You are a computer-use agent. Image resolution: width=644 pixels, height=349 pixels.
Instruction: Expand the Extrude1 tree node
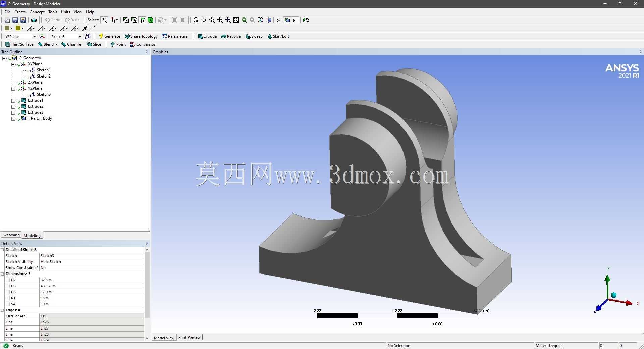13,100
